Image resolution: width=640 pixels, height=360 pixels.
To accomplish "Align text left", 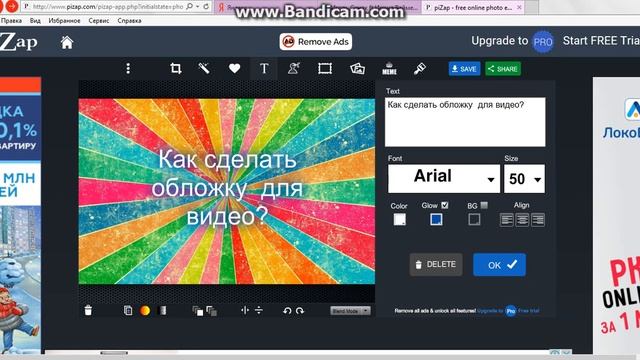I will [507, 220].
